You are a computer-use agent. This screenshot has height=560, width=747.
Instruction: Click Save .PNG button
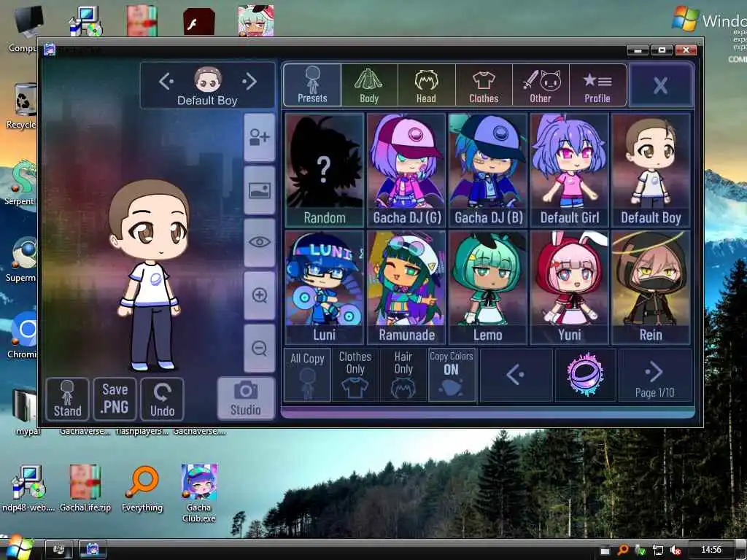click(115, 399)
